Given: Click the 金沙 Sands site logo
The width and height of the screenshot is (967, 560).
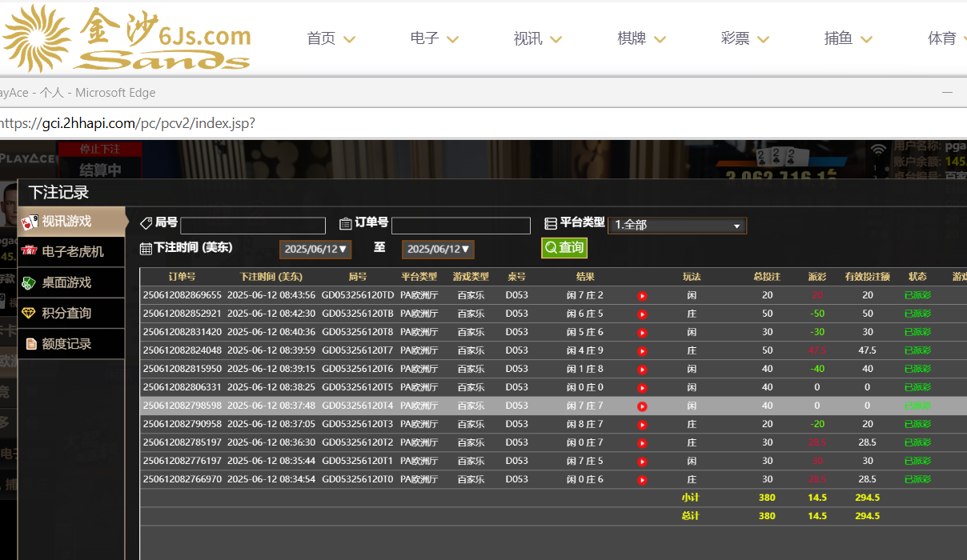Looking at the screenshot, I should 126,38.
